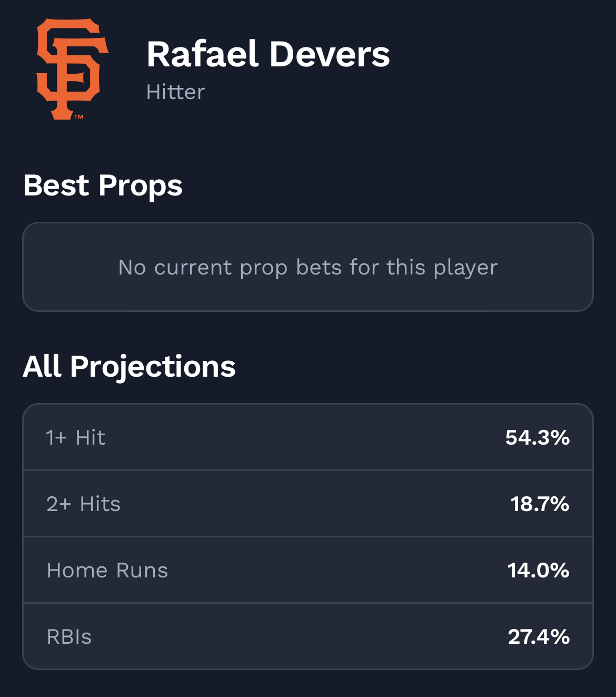Screen dimensions: 616x697
Task: Choose the Home Runs projection label
Action: 107,571
